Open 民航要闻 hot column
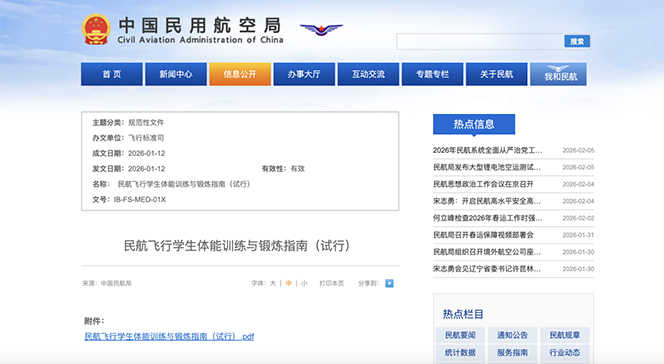 [460, 335]
